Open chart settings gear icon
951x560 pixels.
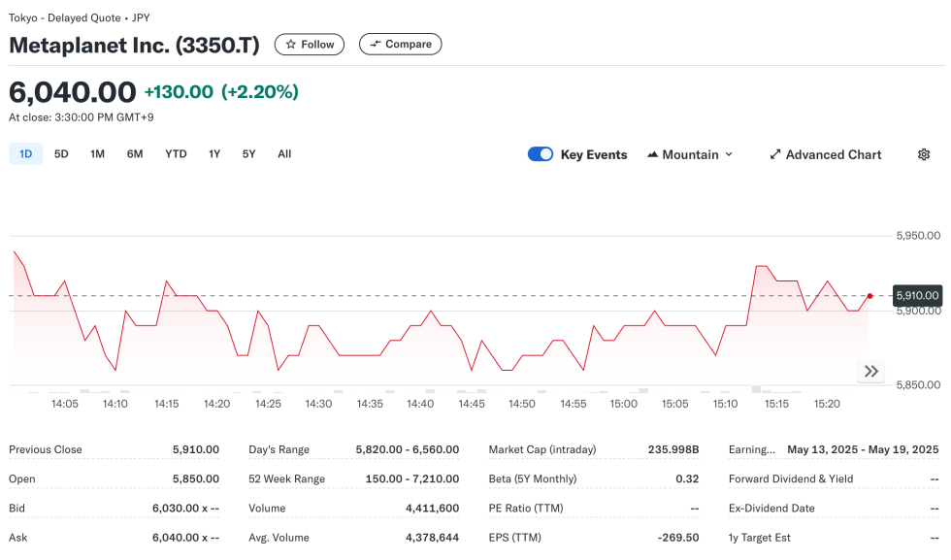coord(923,154)
